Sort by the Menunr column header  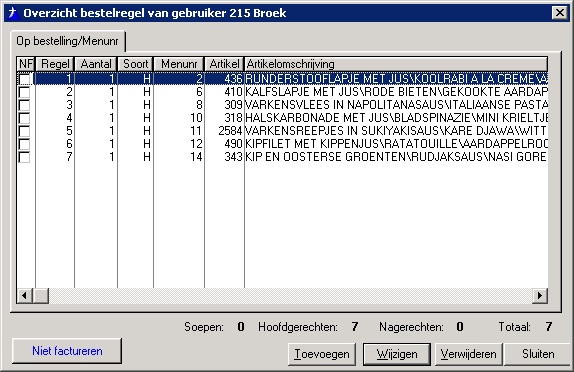click(x=179, y=64)
